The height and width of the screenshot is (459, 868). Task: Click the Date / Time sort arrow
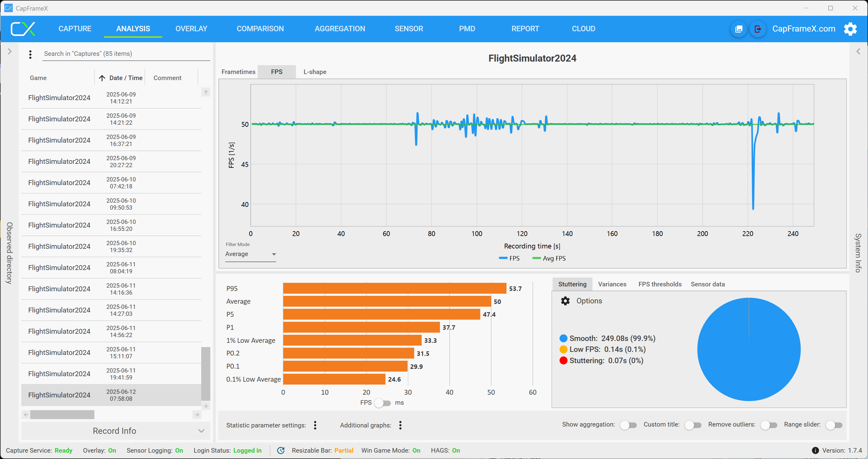(x=102, y=78)
